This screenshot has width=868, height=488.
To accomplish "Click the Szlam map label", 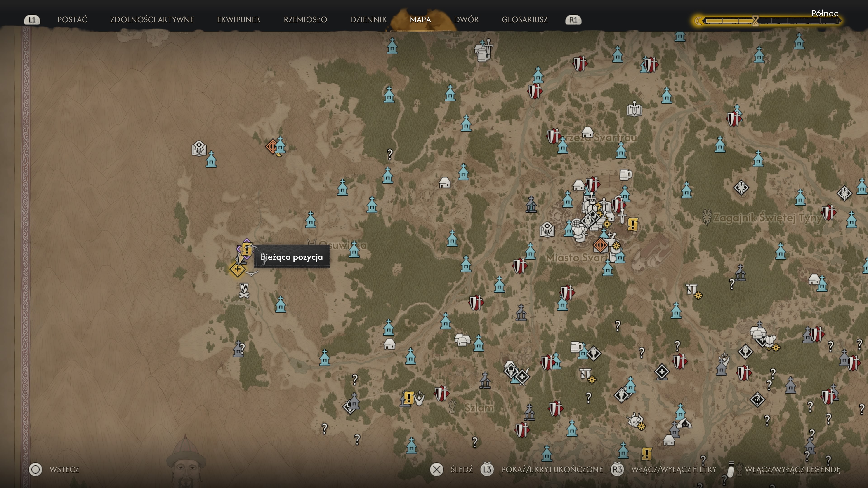I will point(479,408).
